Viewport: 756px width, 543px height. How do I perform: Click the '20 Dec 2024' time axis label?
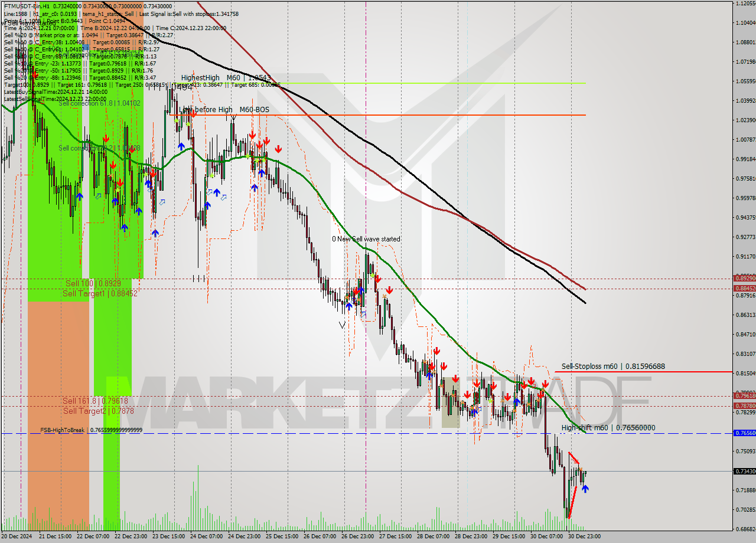coord(18,537)
